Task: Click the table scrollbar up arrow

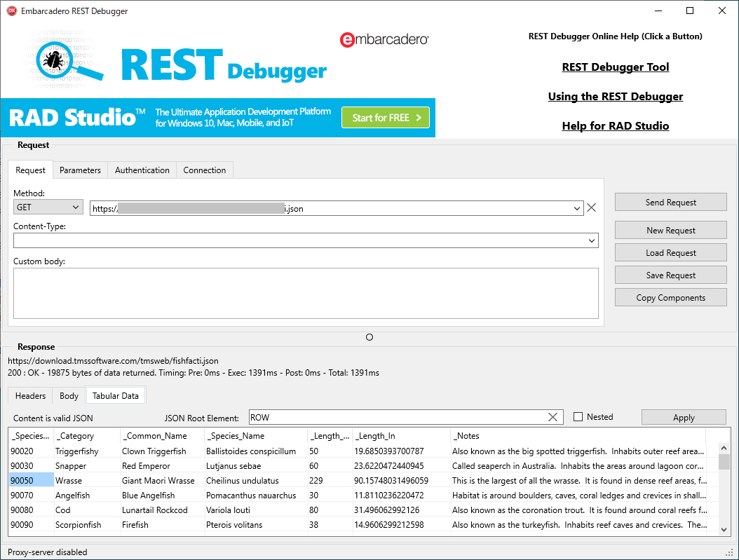Action: click(x=724, y=448)
